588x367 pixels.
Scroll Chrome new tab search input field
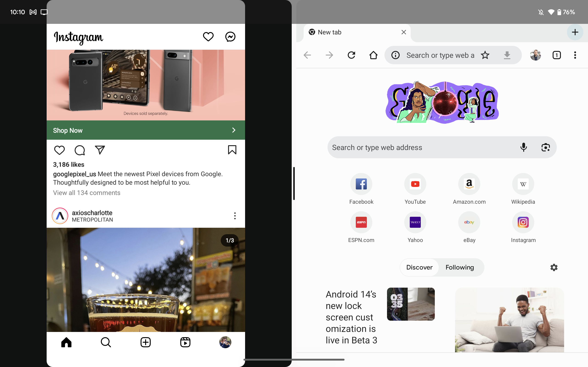[442, 147]
